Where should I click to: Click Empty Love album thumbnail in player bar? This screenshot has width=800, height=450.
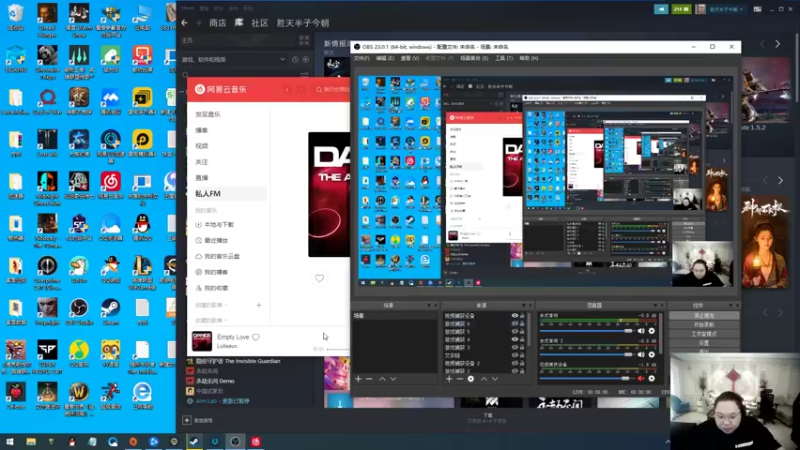click(x=202, y=341)
